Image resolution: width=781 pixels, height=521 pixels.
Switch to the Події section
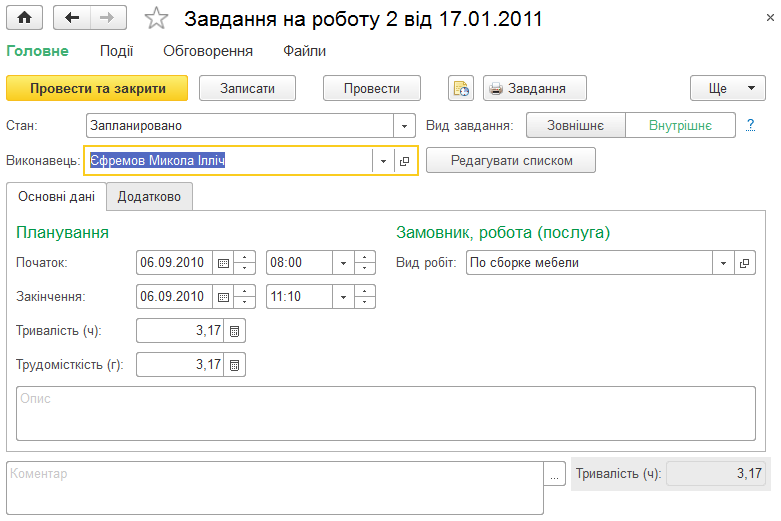click(x=117, y=51)
